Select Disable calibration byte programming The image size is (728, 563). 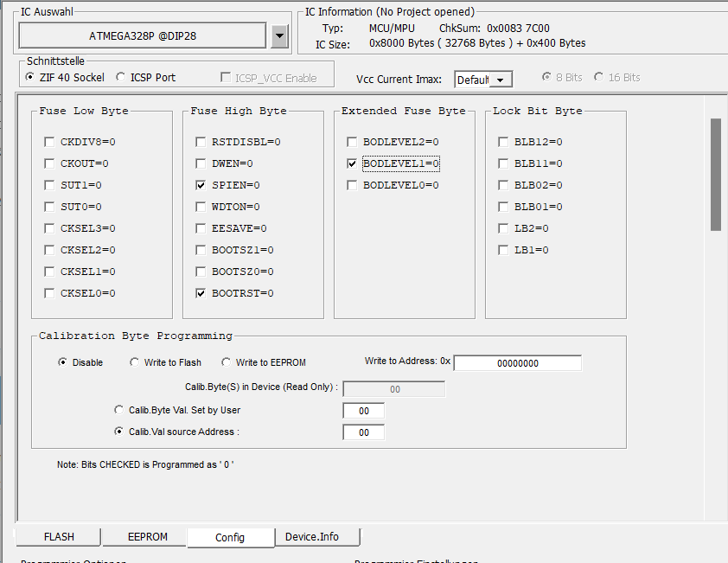pyautogui.click(x=62, y=361)
